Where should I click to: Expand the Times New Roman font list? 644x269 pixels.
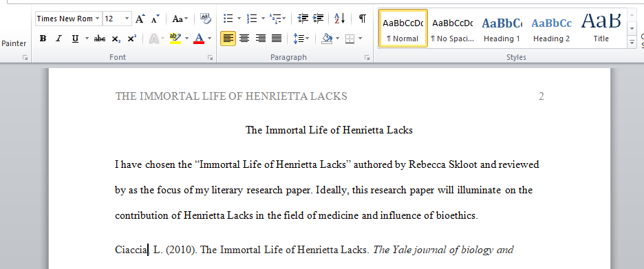pos(97,19)
